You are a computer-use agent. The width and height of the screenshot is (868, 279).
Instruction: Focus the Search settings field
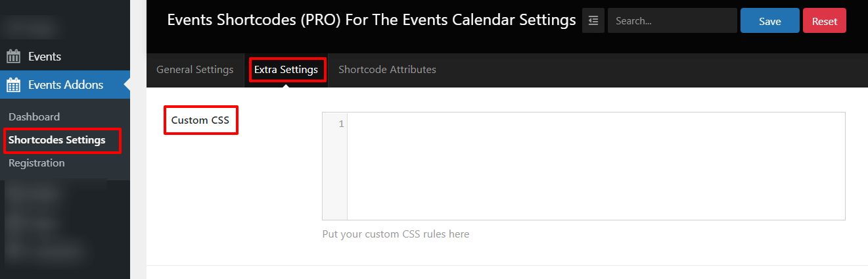coord(672,21)
